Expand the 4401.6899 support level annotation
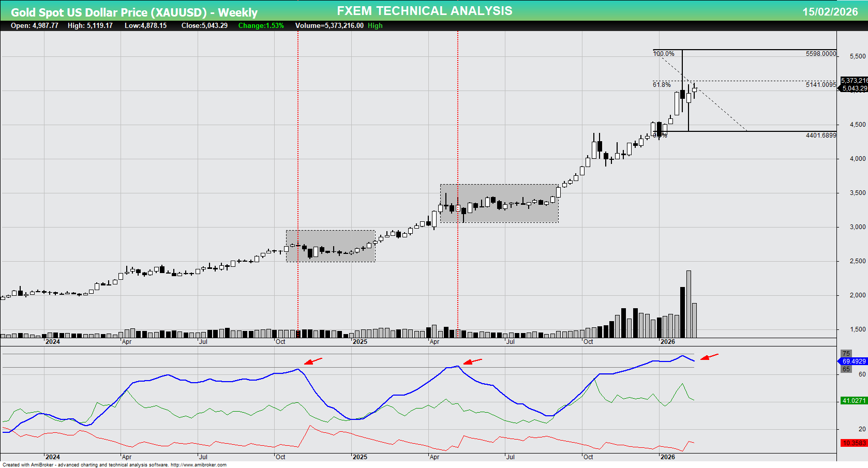 (x=820, y=135)
